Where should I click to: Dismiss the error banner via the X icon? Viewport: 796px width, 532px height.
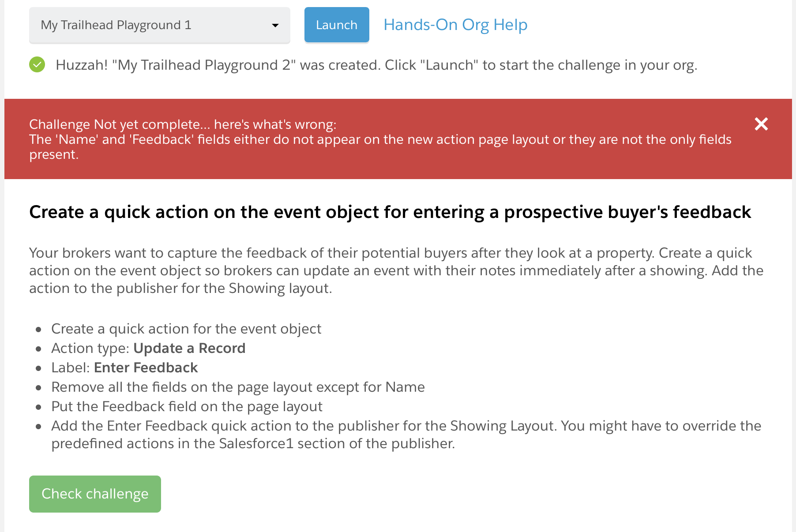761,124
